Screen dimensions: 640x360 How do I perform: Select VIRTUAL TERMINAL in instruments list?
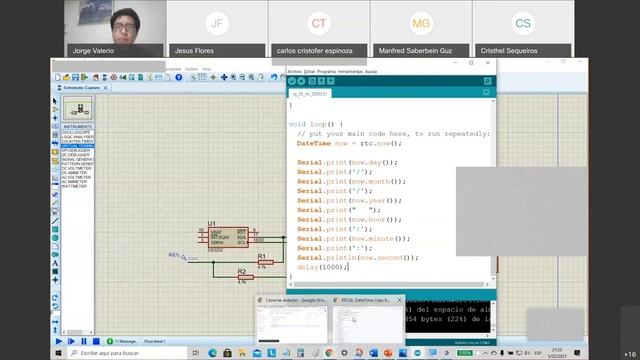point(78,146)
